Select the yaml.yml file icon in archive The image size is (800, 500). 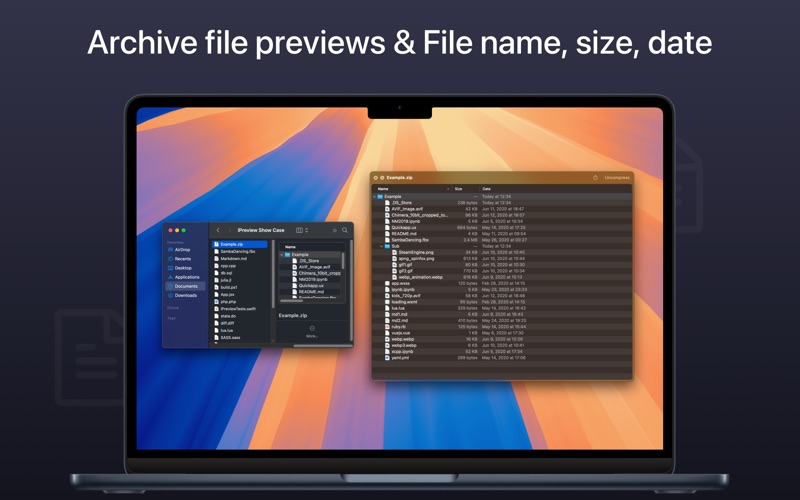click(x=385, y=357)
